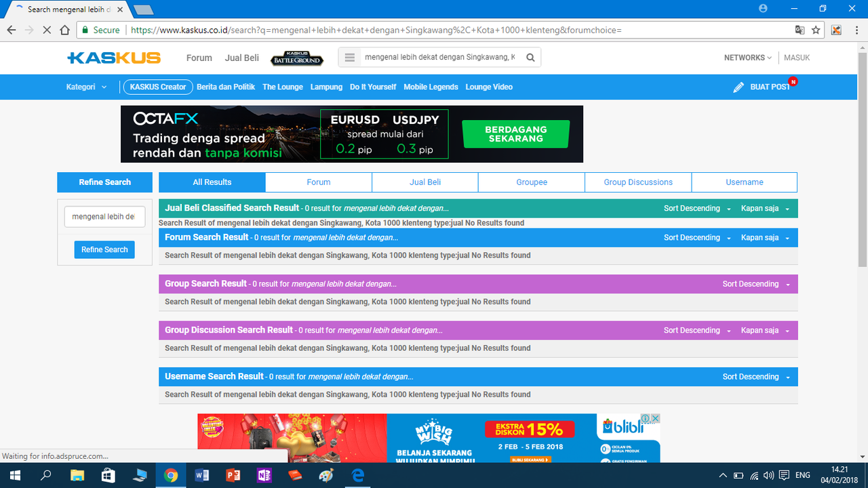
Task: Show hidden system tray icons
Action: (x=723, y=475)
